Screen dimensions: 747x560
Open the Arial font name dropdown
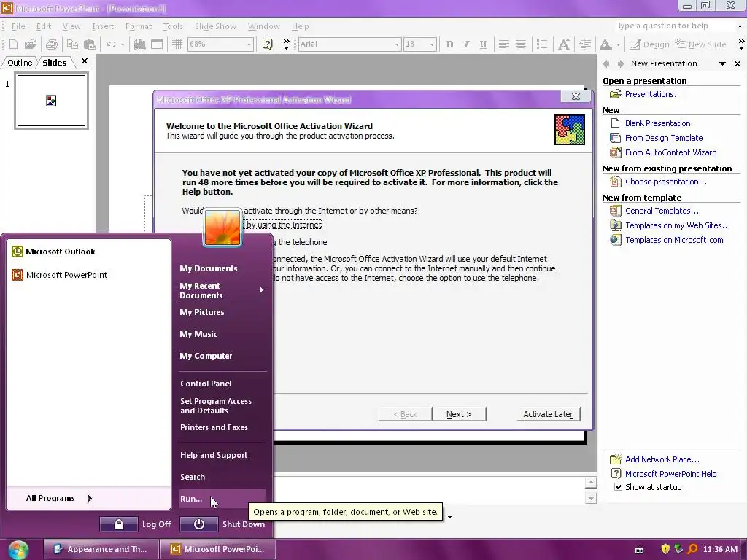tap(397, 44)
